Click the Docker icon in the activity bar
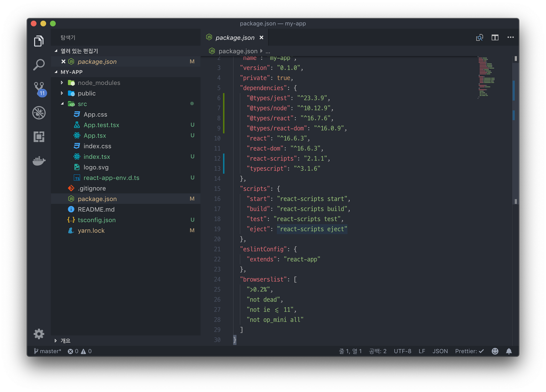 tap(39, 161)
